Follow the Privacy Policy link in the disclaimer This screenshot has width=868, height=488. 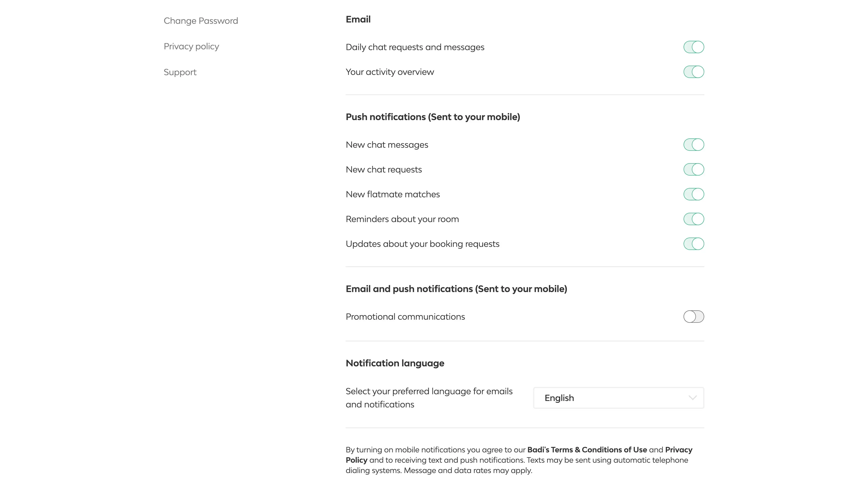(678, 450)
